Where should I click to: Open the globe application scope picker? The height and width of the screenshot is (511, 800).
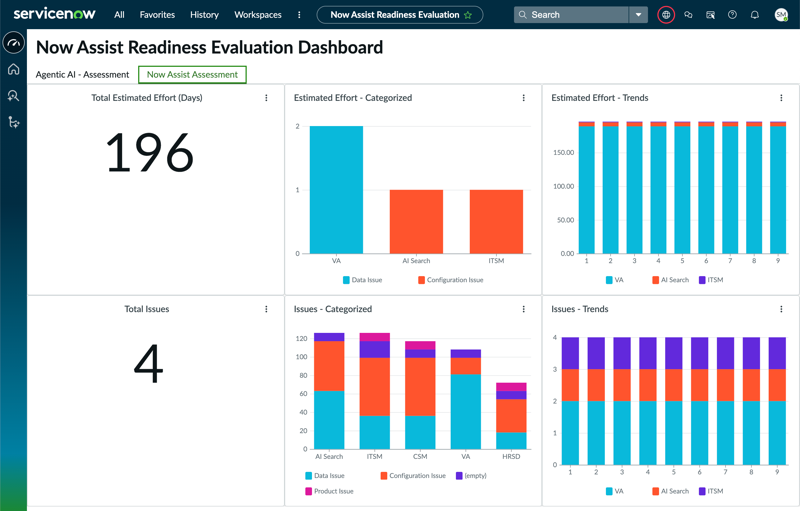(666, 15)
